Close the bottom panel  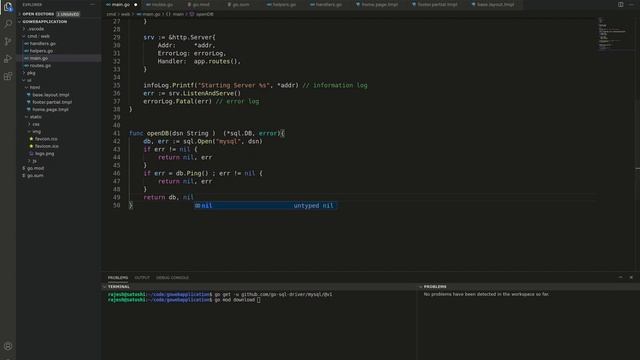[631, 277]
